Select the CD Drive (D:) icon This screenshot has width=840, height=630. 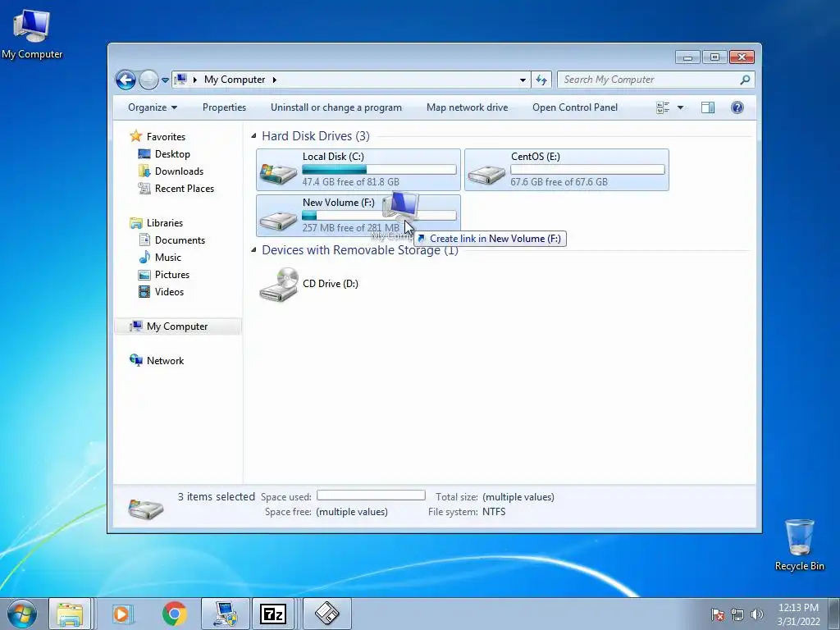pyautogui.click(x=278, y=285)
